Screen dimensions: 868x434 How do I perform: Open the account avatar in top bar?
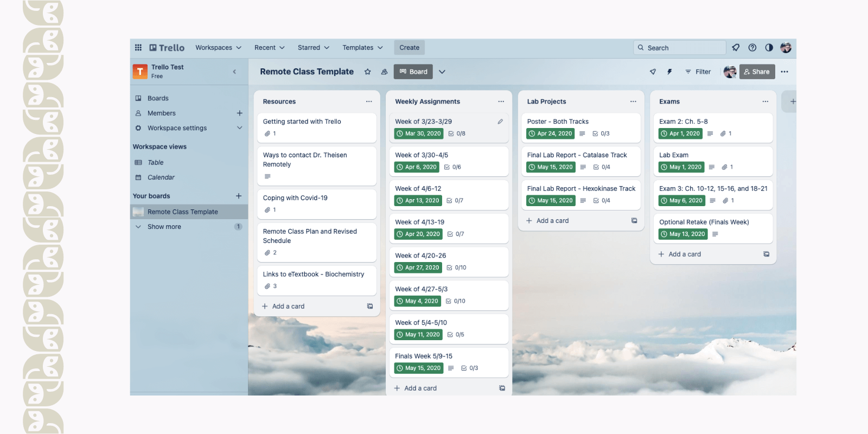click(x=786, y=48)
